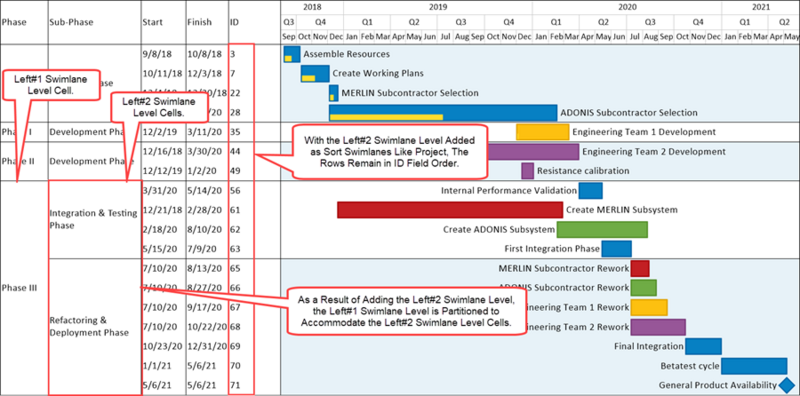
Task: Click the 2020 year cell in timescale
Action: (x=627, y=7)
